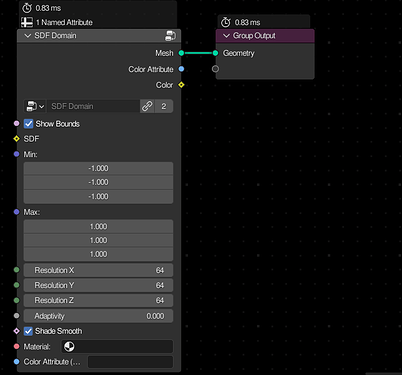Click the Max vector input socket
Image resolution: width=402 pixels, height=375 pixels.
click(17, 212)
